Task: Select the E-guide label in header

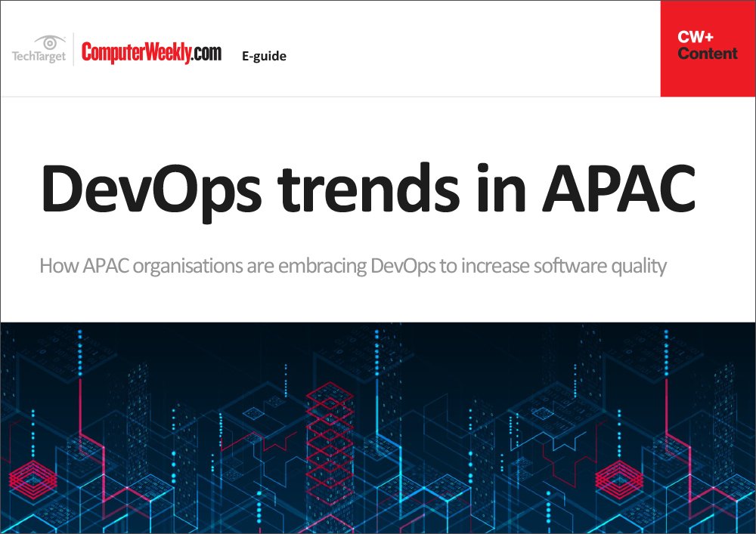Action: click(x=264, y=56)
